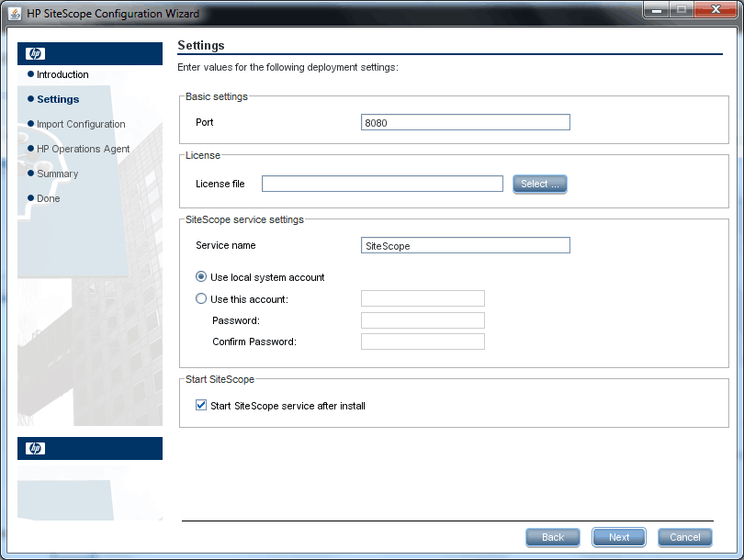Select the Done step in sidebar
The width and height of the screenshot is (744, 560).
pyautogui.click(x=48, y=198)
